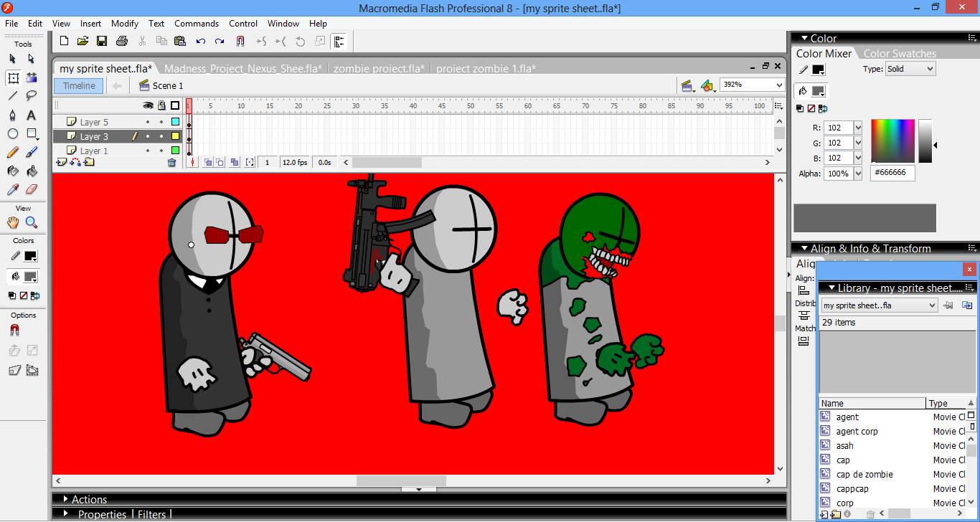Select the black arrow Selection tool
The height and width of the screenshot is (522, 980).
pos(13,59)
